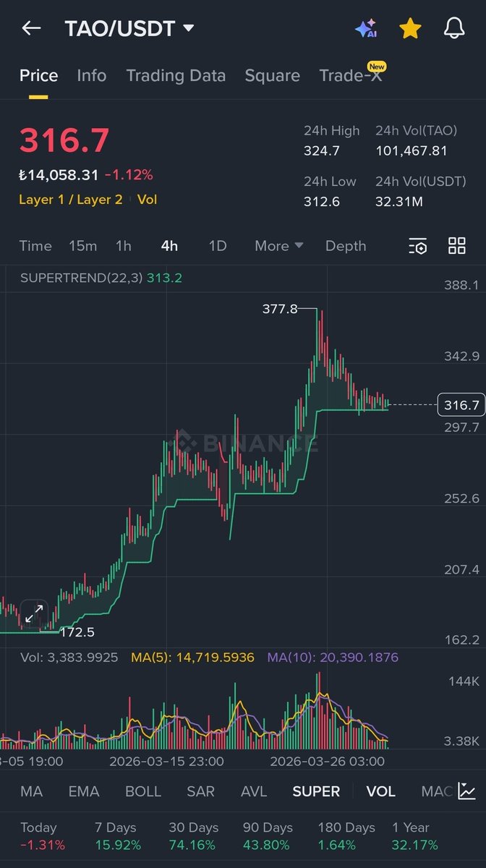Viewport: 486px width, 868px height.
Task: Open the grid layout icon
Action: click(457, 246)
